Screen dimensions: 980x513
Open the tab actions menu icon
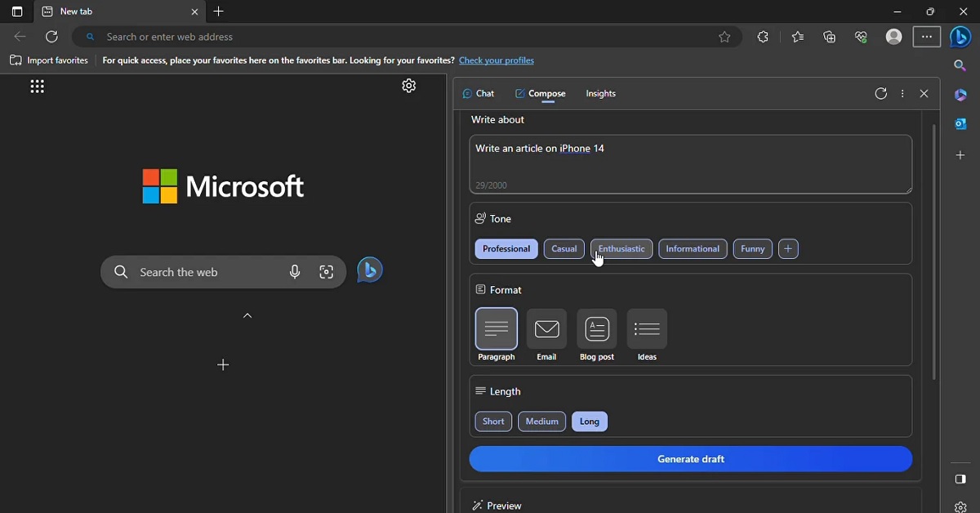click(17, 12)
